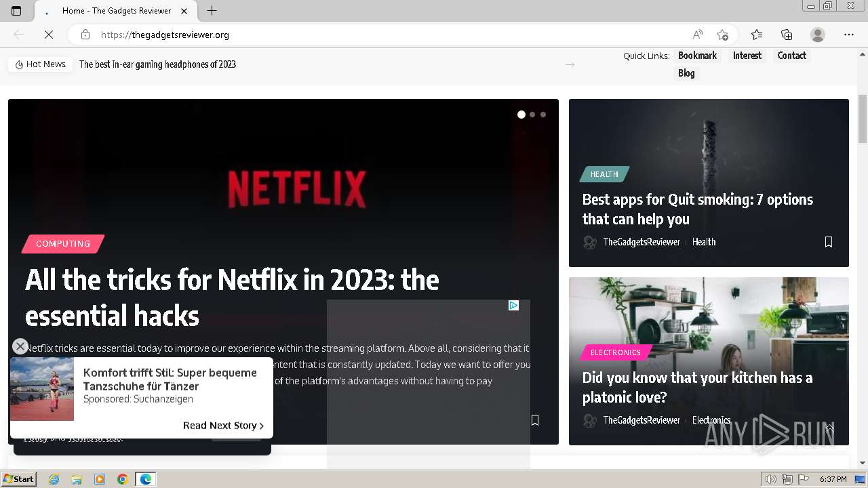This screenshot has height=488, width=868.
Task: Open the ELECTRONICS category tag
Action: tap(616, 352)
